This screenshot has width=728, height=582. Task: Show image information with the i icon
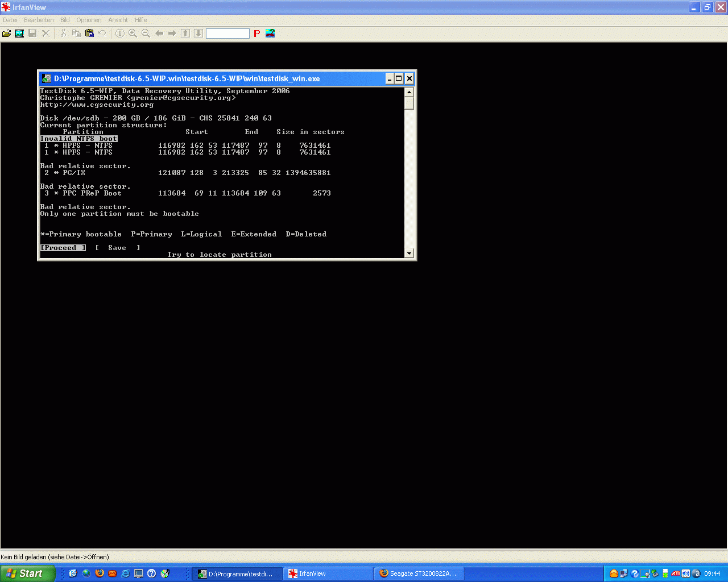[x=120, y=34]
